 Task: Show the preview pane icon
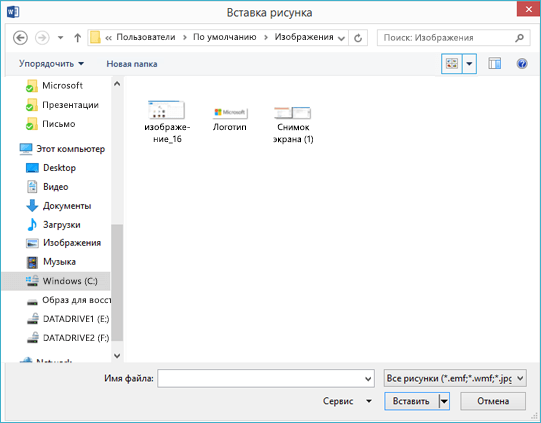pos(494,63)
